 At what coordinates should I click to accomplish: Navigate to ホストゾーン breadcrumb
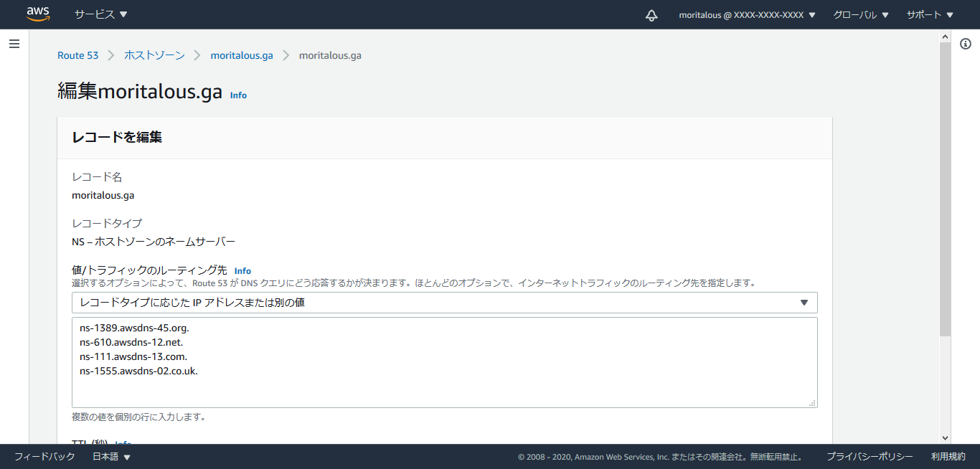(x=154, y=55)
